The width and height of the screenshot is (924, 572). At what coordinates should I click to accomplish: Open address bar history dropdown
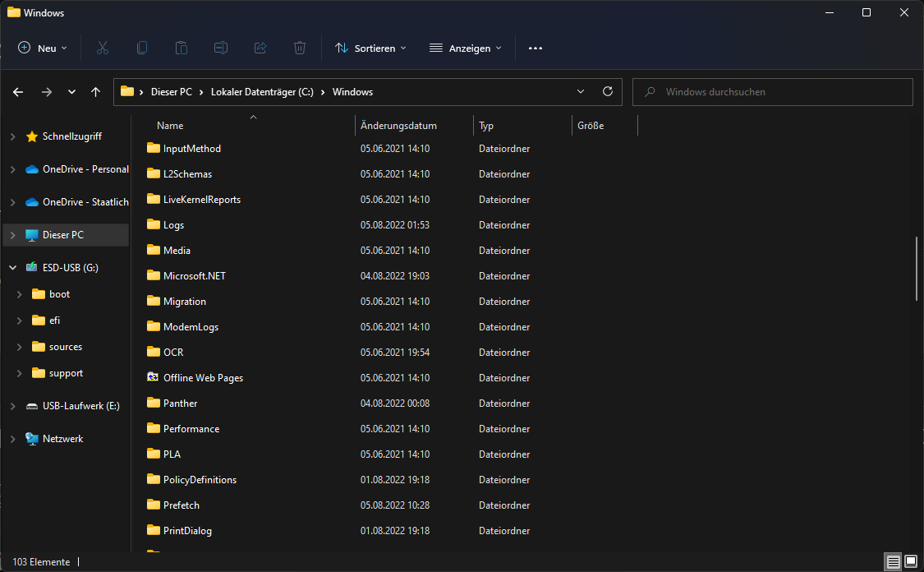tap(581, 91)
